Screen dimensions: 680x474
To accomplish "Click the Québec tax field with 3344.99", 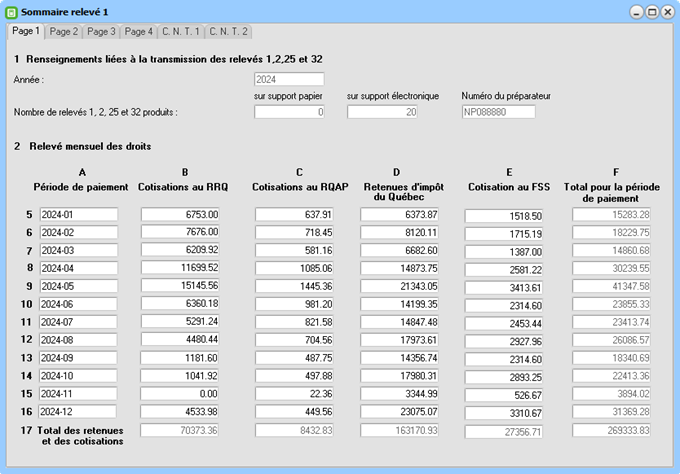I will click(x=399, y=394).
